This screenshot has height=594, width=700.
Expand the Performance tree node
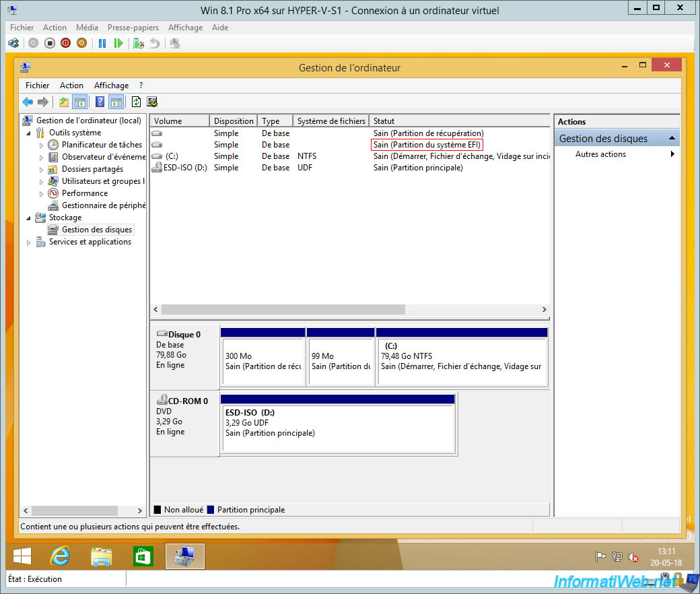41,194
